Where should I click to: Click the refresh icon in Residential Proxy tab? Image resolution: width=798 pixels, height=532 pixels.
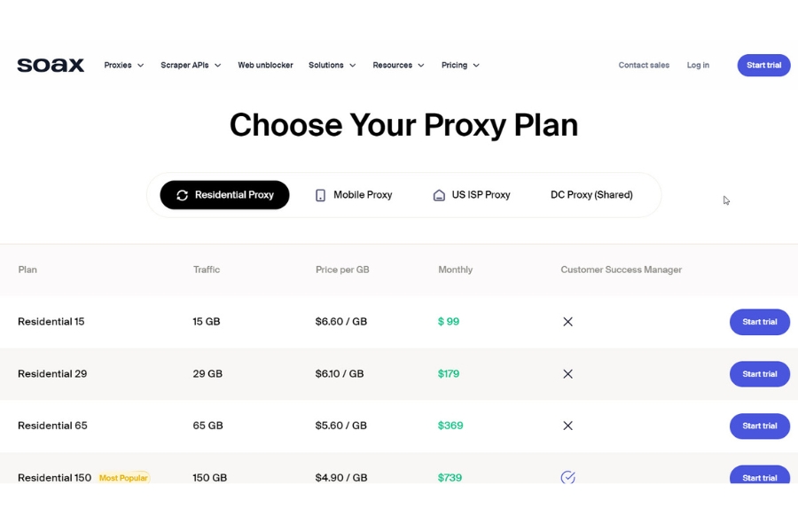(182, 195)
